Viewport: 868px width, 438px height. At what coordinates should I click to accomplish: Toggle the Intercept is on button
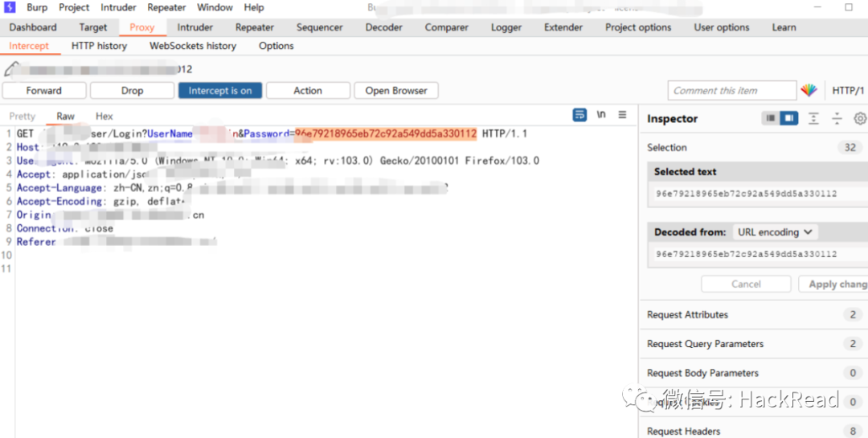pyautogui.click(x=220, y=91)
